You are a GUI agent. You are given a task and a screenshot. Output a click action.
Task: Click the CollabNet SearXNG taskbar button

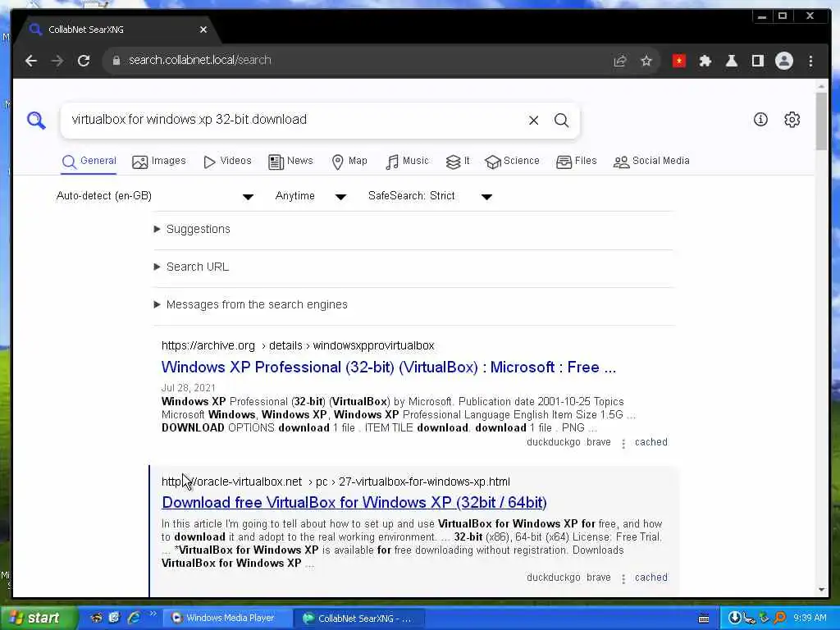point(359,619)
